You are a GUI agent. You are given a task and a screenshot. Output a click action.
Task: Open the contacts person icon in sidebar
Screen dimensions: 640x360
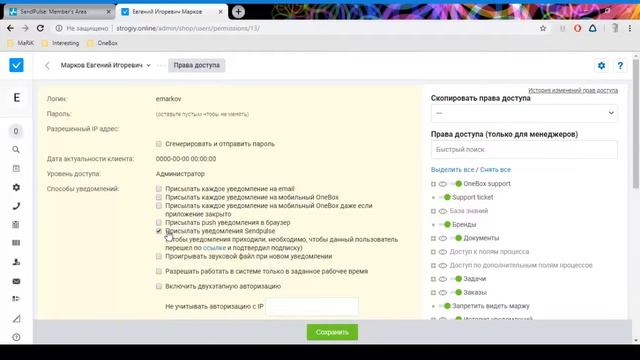[x=16, y=262]
